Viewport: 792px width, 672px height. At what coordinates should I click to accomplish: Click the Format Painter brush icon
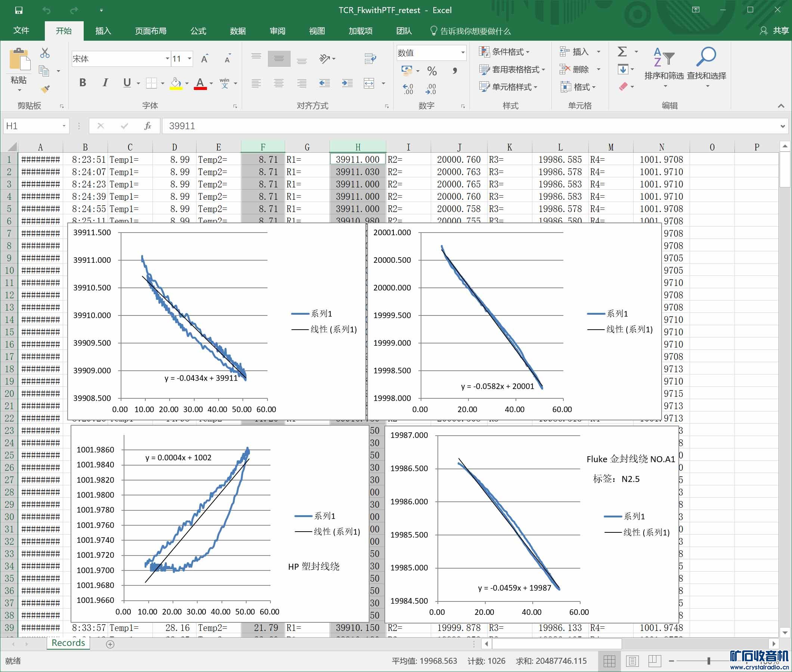point(45,89)
